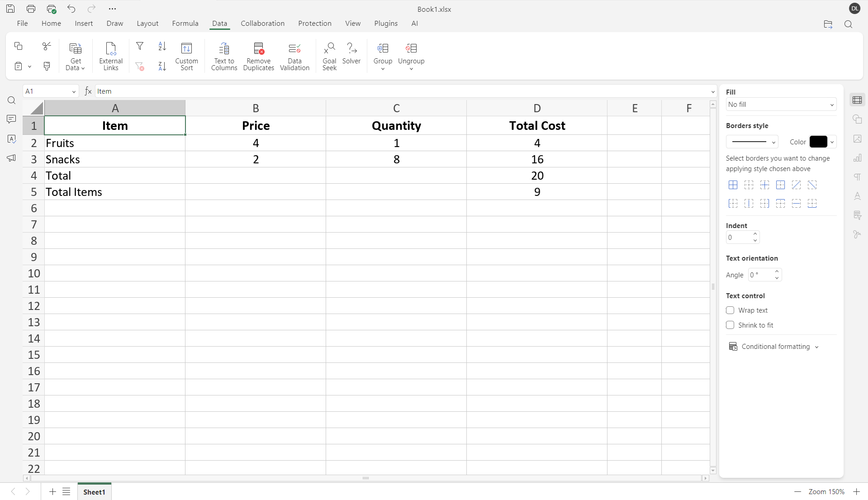
Task: Sort ascending A to Z
Action: coord(162,46)
